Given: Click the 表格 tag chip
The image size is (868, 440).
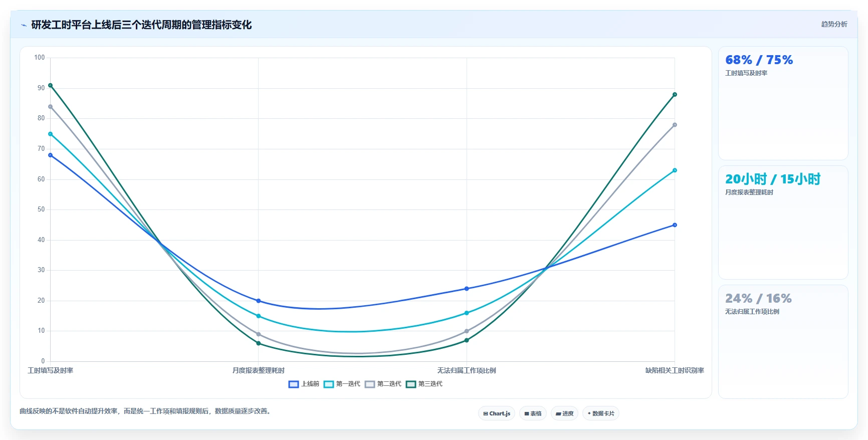Looking at the screenshot, I should 533,413.
